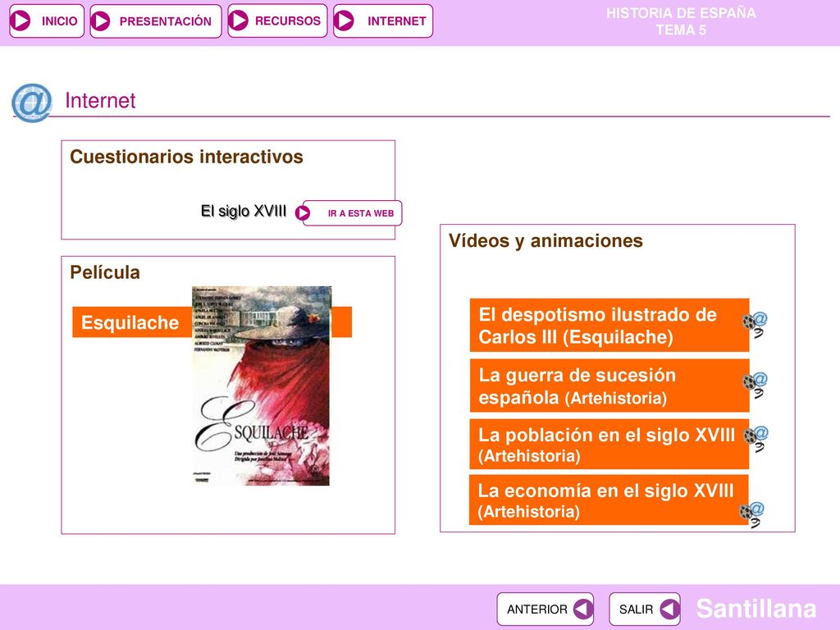Open La guerra de sucesión española video
The height and width of the screenshot is (630, 840).
pos(609,386)
